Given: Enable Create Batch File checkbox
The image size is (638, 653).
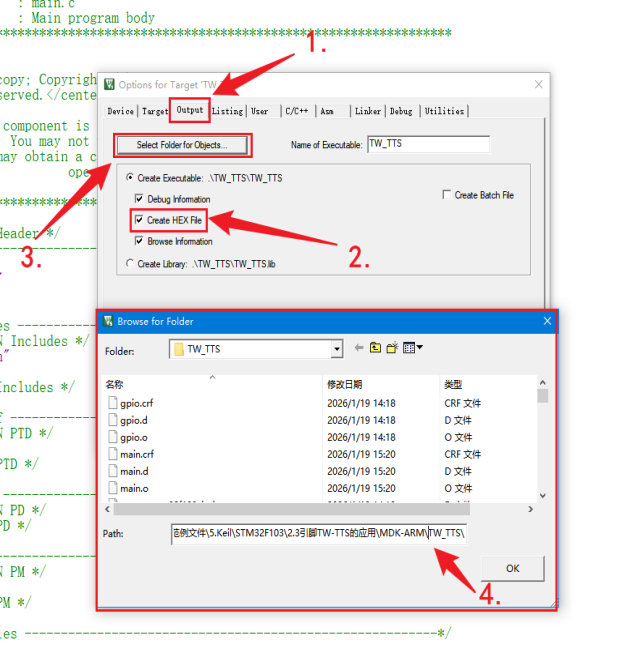Looking at the screenshot, I should [x=446, y=195].
